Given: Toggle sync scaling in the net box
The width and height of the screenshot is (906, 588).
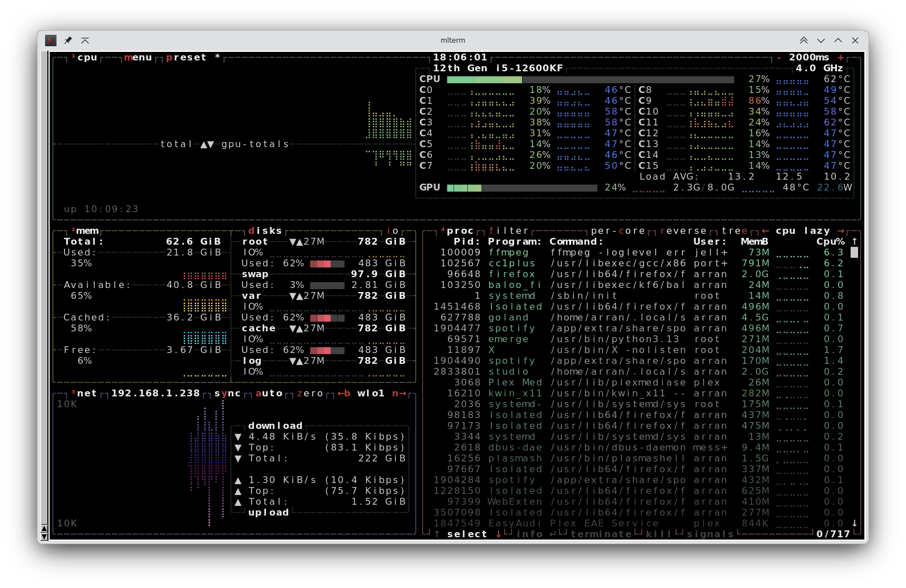Looking at the screenshot, I should (228, 394).
